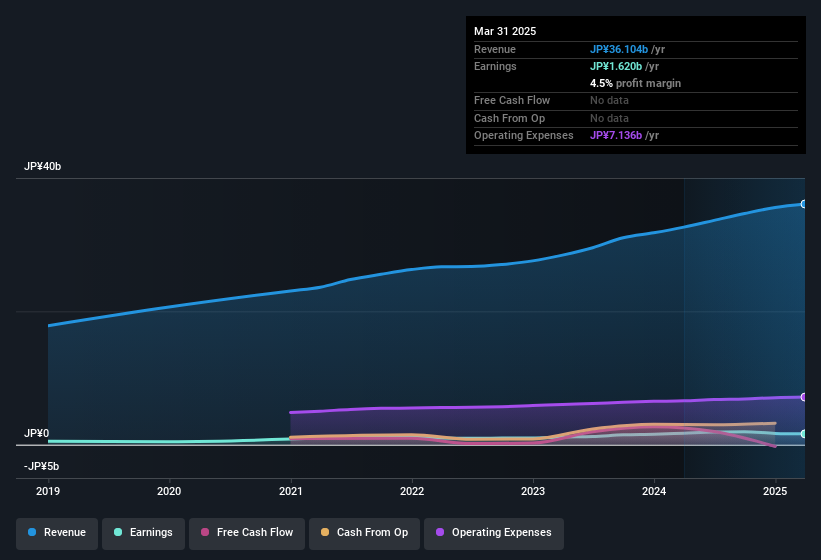This screenshot has width=821, height=560.
Task: Click the Revenue row label in tooltip
Action: [495, 49]
